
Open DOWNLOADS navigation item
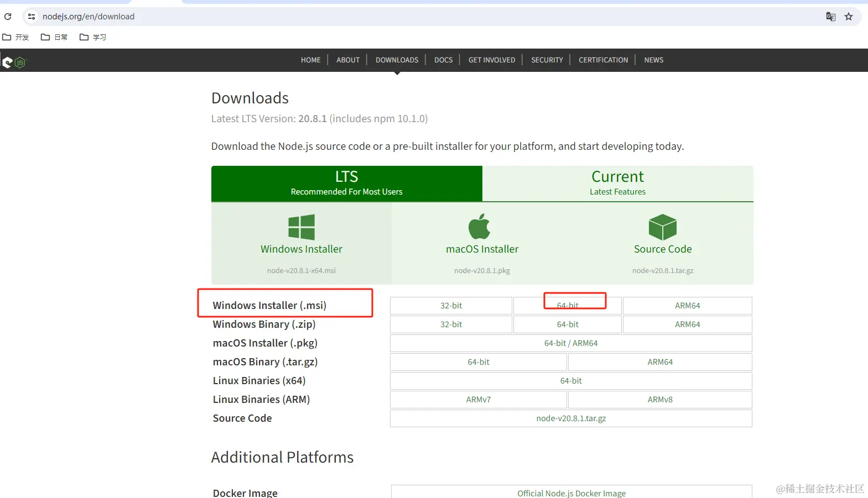click(x=397, y=60)
